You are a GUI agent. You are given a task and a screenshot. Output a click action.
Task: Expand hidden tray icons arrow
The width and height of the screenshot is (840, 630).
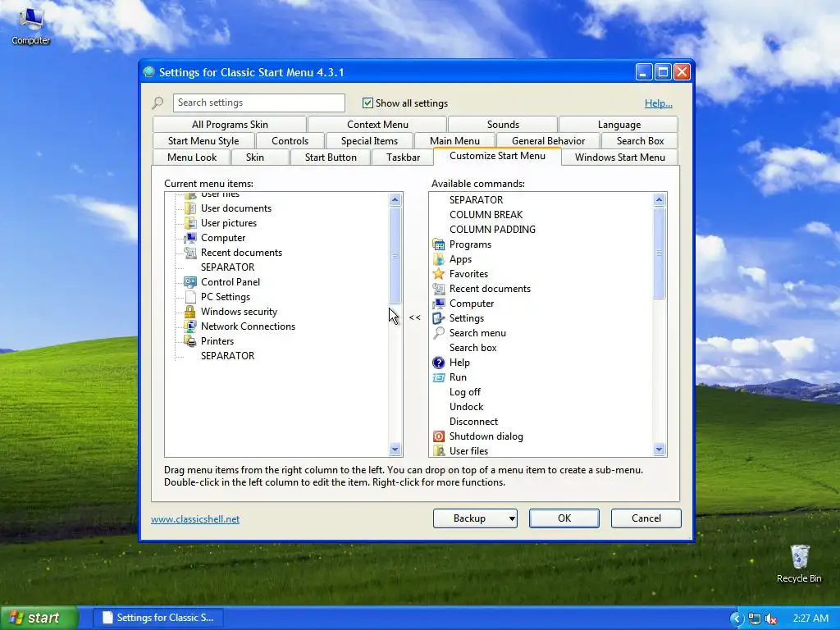point(737,619)
